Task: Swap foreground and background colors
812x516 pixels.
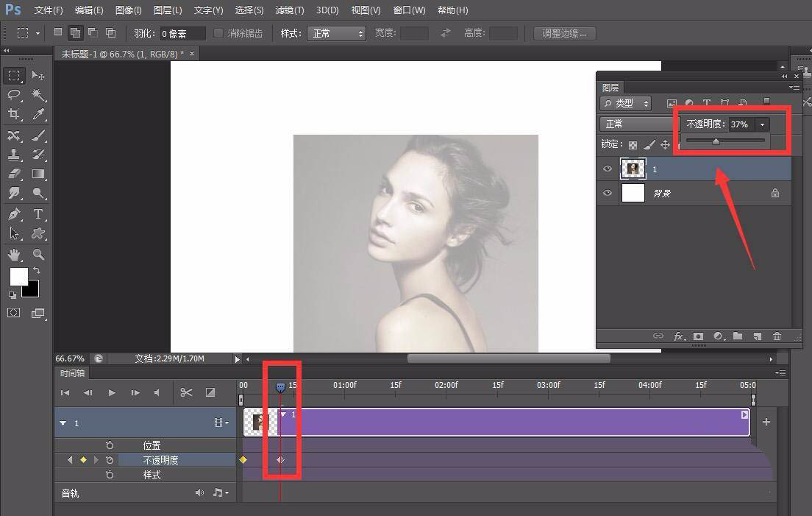Action: tap(37, 270)
